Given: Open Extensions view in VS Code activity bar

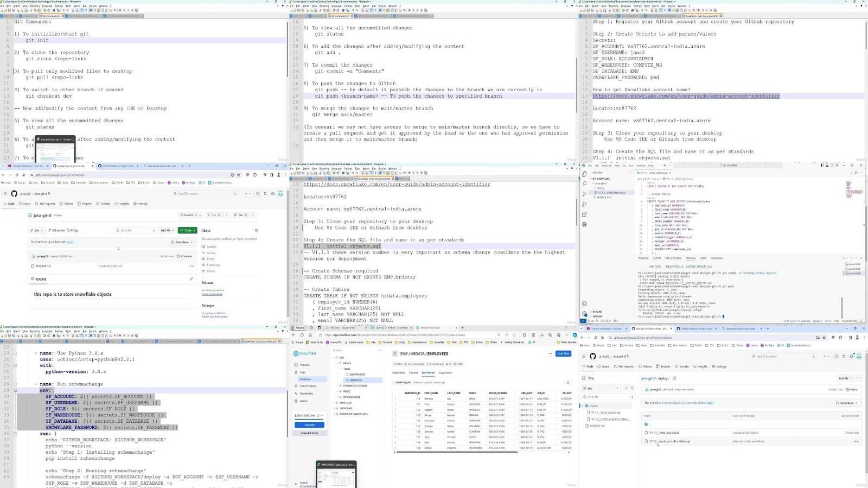Looking at the screenshot, I should pyautogui.click(x=584, y=214).
